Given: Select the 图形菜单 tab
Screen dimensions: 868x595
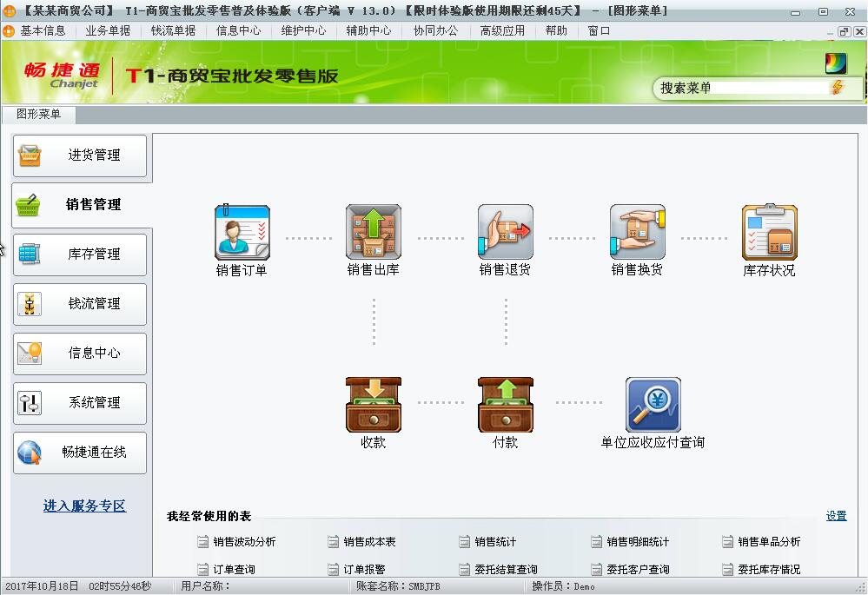Looking at the screenshot, I should (x=39, y=113).
